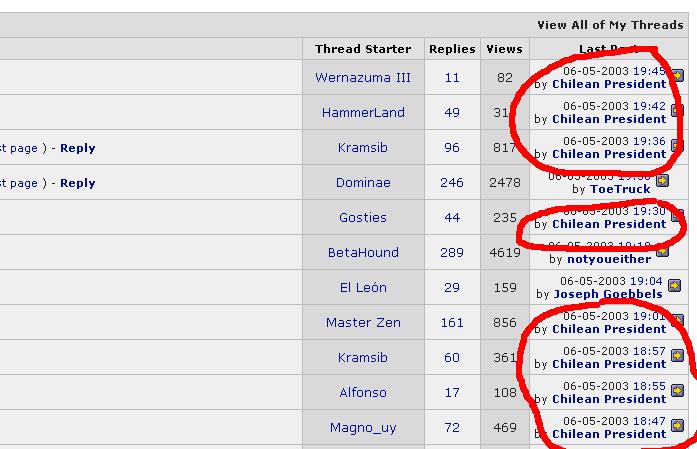Sort threads by Replies column header
The image size is (697, 449).
452,49
